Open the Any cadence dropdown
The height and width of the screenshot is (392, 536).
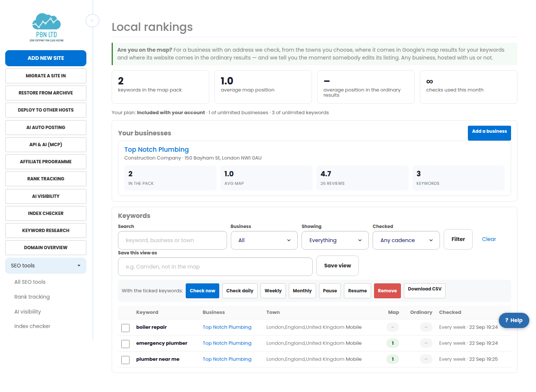click(406, 240)
